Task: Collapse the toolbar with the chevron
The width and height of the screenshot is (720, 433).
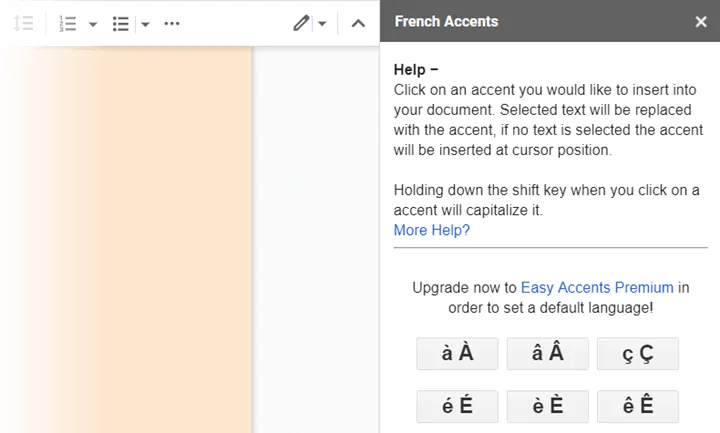Action: [358, 23]
